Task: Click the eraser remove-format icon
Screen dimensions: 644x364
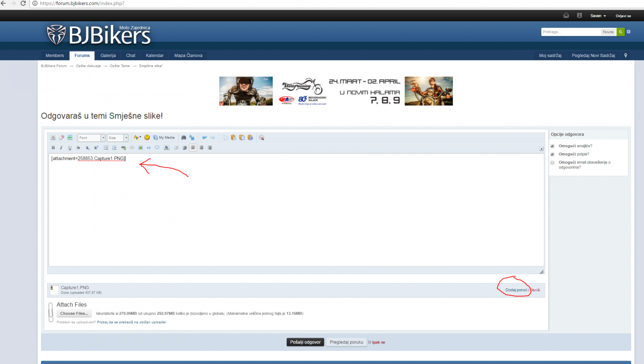Action: click(61, 138)
